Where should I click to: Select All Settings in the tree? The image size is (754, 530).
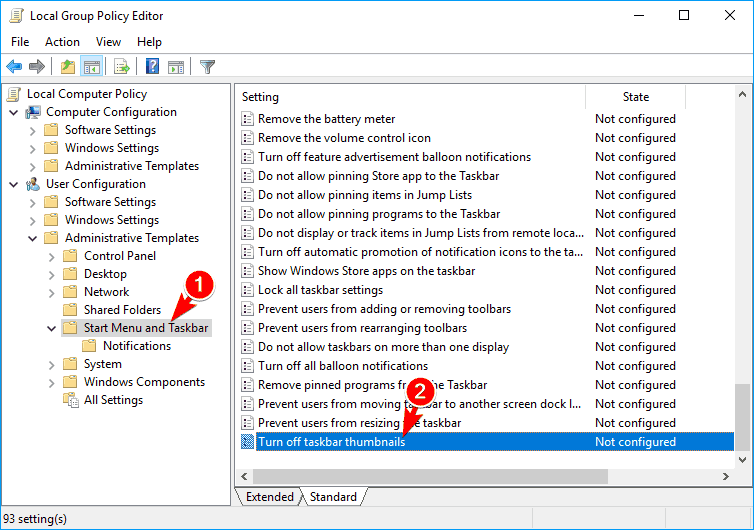pos(113,400)
